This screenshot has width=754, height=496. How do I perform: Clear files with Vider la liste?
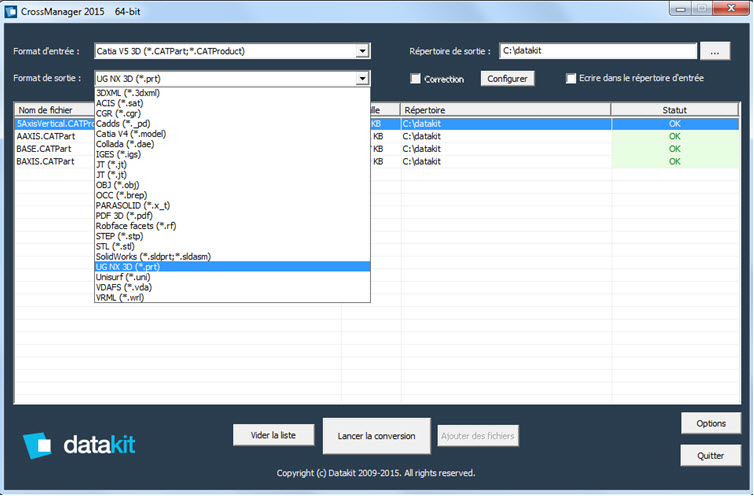tap(273, 435)
